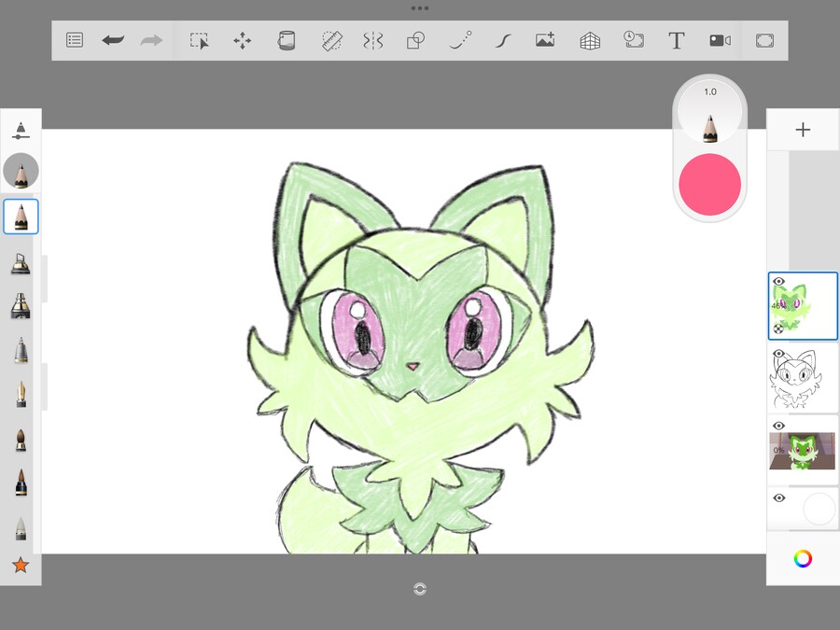Select the grey chisel-tip pen brush

[21, 350]
